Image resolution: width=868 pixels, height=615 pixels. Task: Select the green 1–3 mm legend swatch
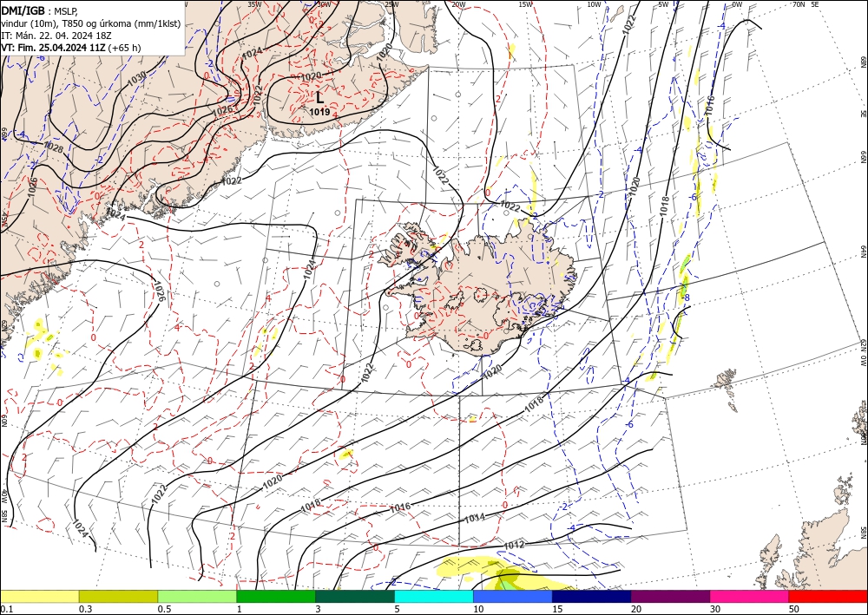276,597
